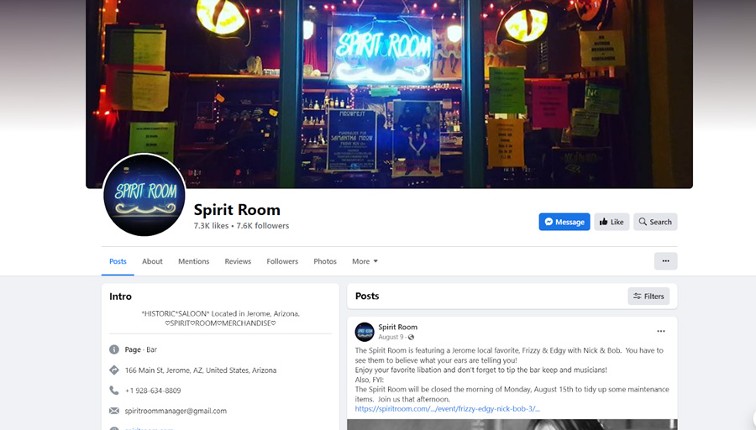Open the three-dot page options menu
The width and height of the screenshot is (756, 430).
tap(665, 261)
